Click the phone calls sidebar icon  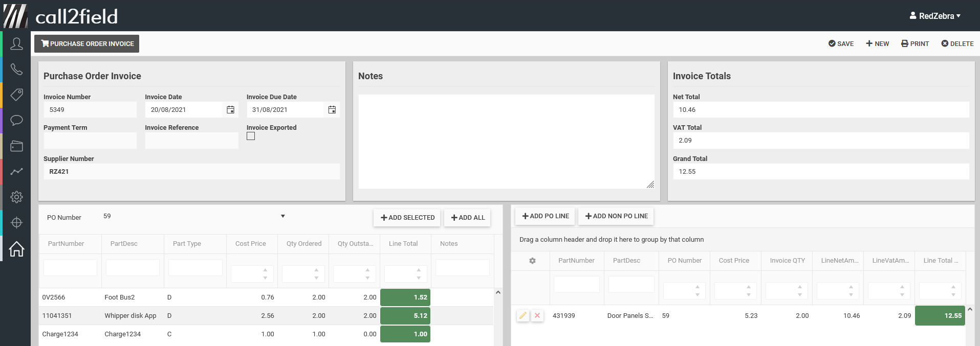(16, 69)
